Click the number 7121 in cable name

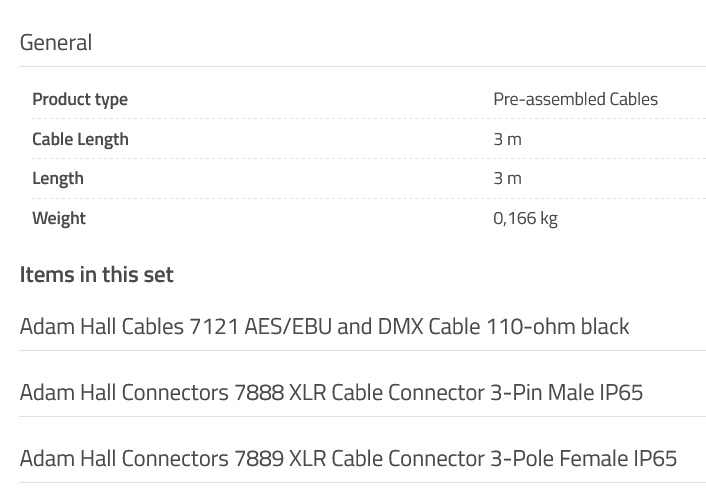point(214,327)
